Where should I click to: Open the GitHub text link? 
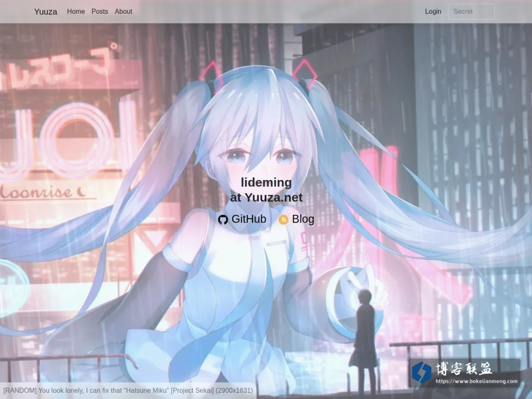pyautogui.click(x=249, y=219)
